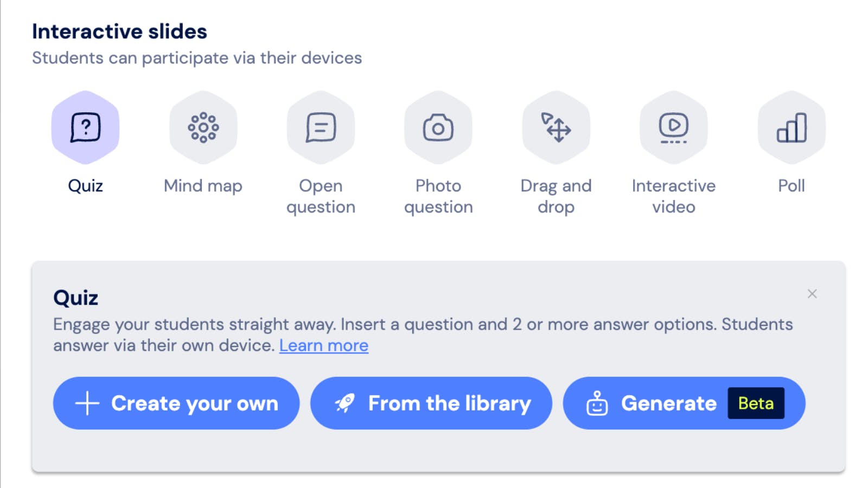Close the Quiz info panel

click(812, 294)
